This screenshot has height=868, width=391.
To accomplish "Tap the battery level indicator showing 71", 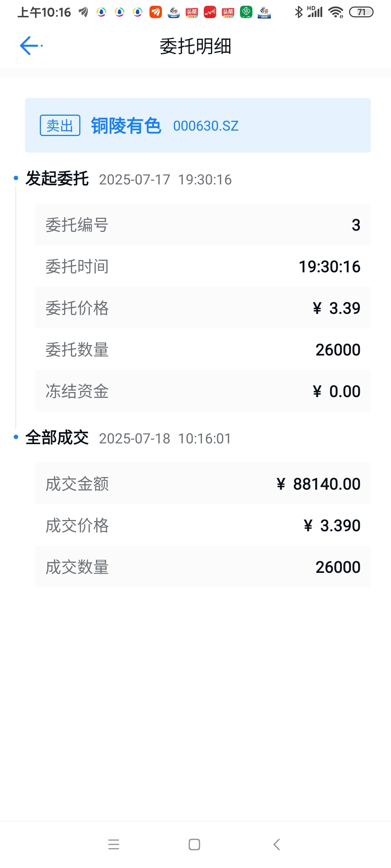I will point(361,12).
